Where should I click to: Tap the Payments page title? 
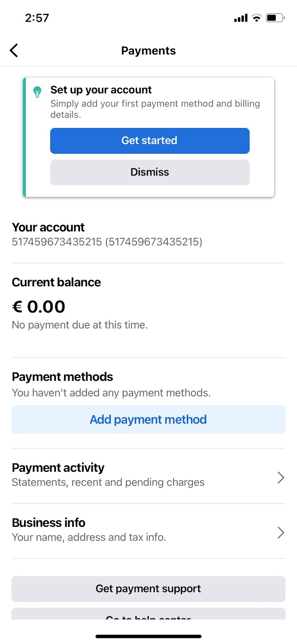(148, 51)
